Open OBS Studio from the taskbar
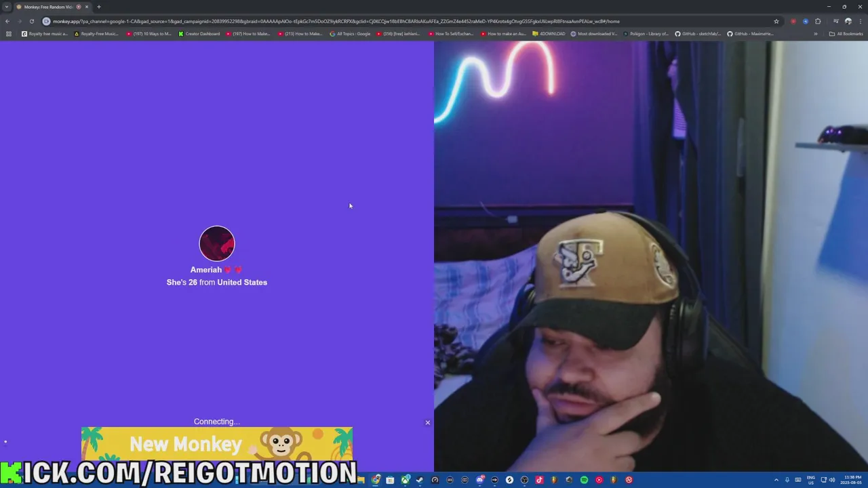This screenshot has width=868, height=488. (524, 480)
